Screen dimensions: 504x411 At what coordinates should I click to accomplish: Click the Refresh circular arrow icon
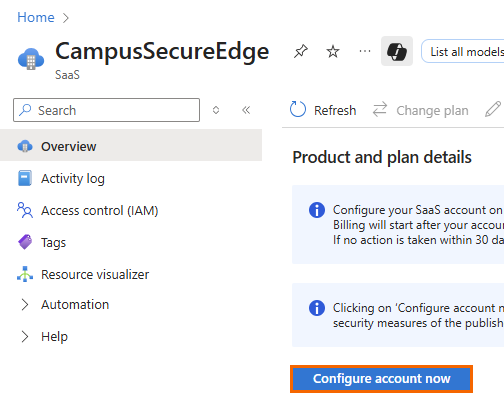(298, 109)
